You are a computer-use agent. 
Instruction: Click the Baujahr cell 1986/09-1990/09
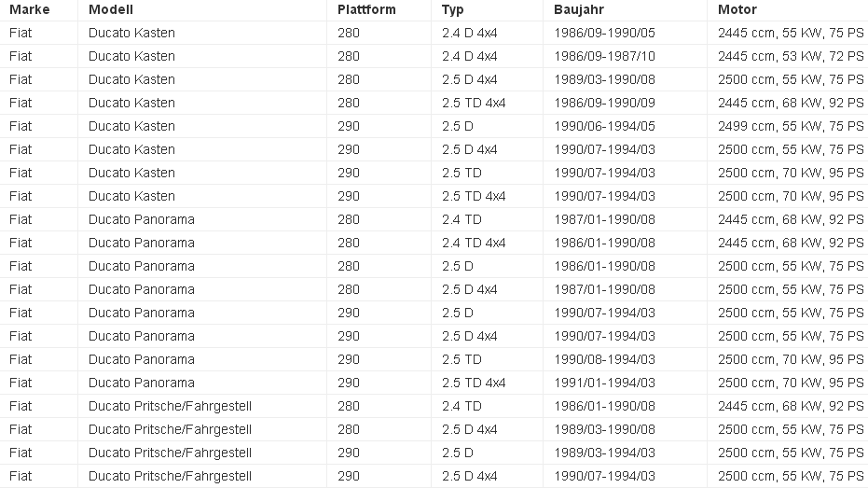[604, 103]
